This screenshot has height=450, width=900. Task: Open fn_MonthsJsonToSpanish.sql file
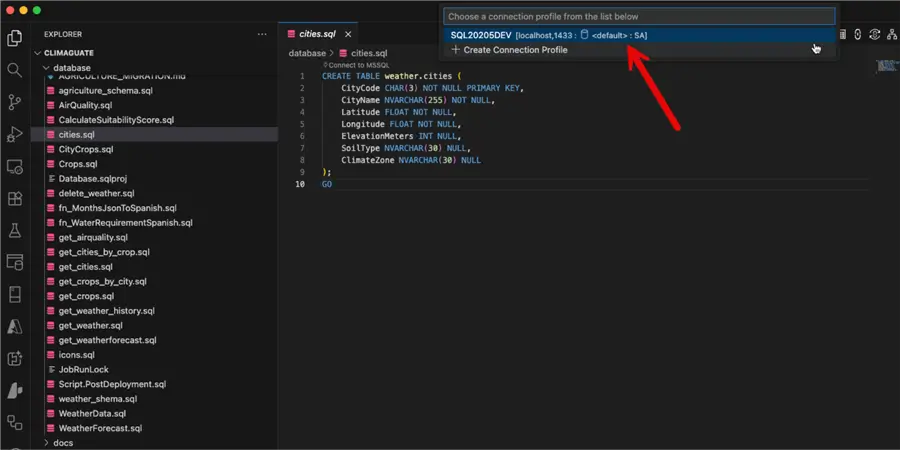(x=118, y=208)
